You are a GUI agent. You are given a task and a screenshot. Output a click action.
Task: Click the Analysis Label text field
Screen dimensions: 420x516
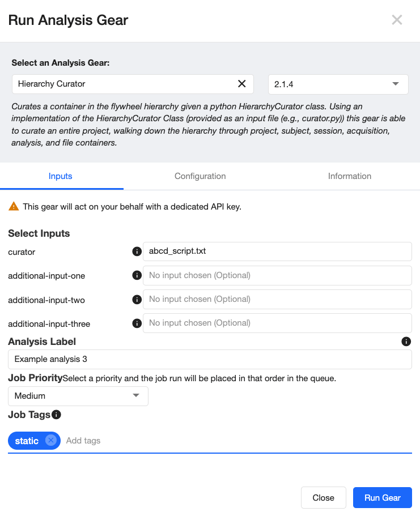210,359
